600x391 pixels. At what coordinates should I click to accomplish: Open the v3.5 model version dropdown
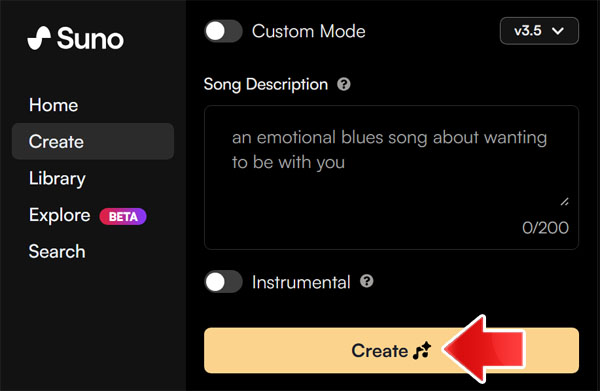[x=539, y=31]
